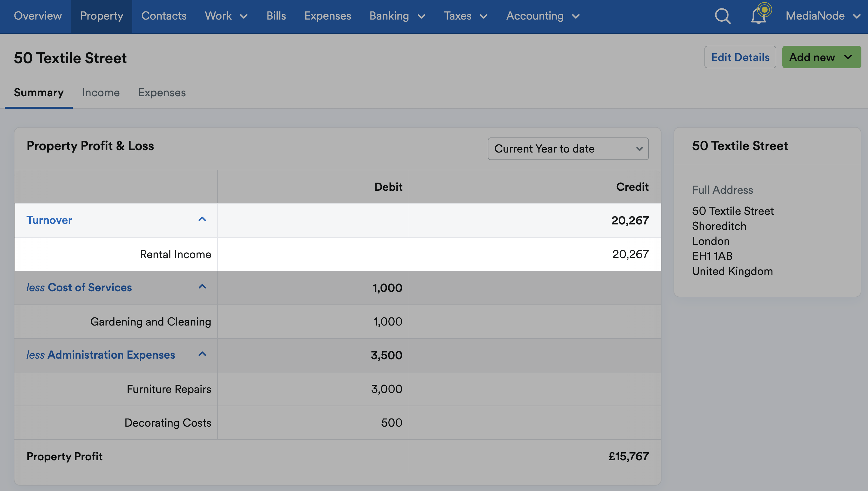Viewport: 868px width, 491px height.
Task: Open the Expenses nav item in top bar
Action: click(x=328, y=16)
